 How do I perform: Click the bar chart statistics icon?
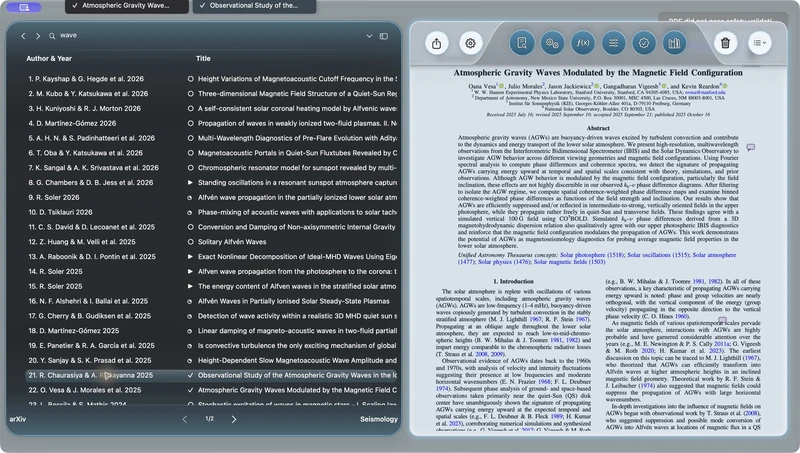point(674,43)
